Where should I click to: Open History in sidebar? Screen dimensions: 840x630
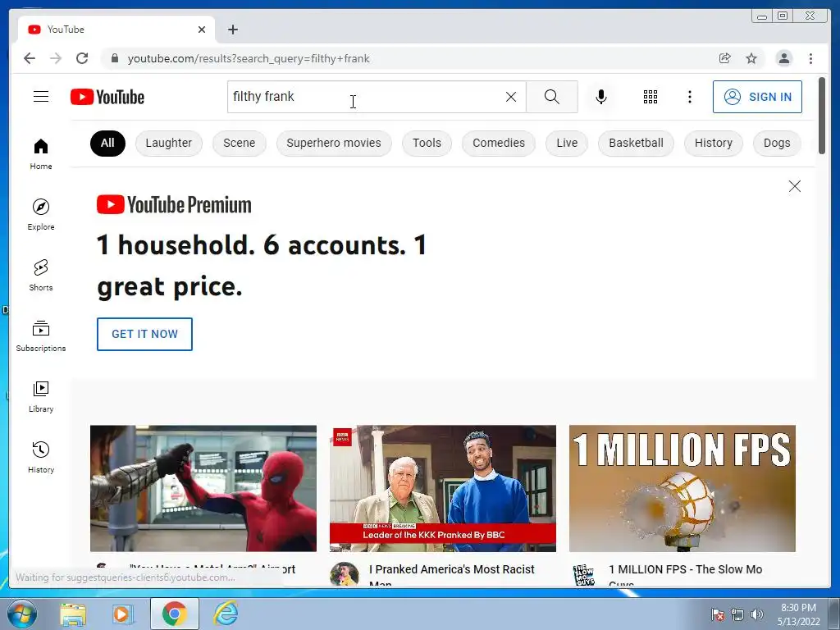coord(41,457)
